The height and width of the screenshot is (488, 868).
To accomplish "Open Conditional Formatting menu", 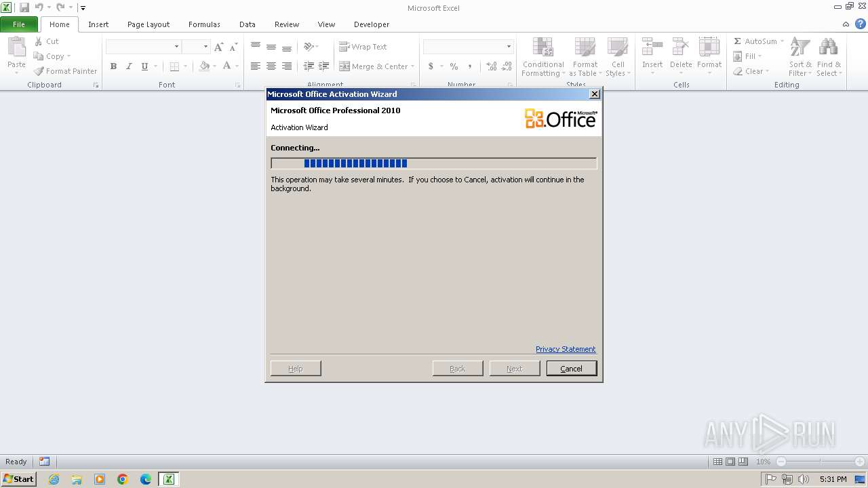I will [542, 58].
